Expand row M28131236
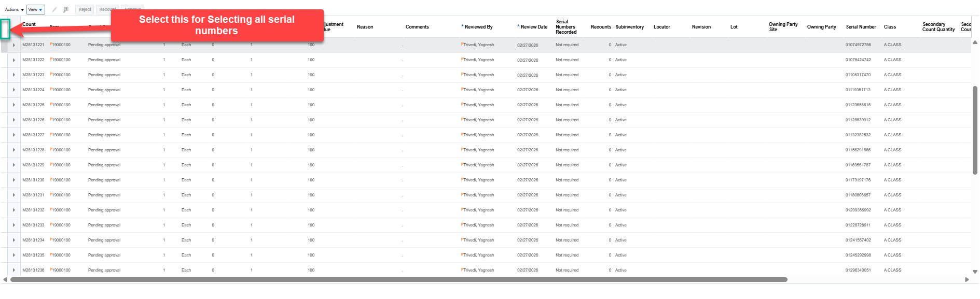Viewport: 980px width, 299px height. [13, 270]
